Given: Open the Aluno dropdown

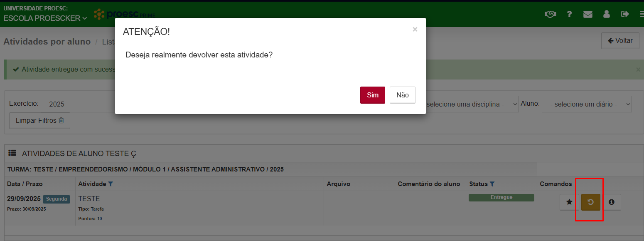Looking at the screenshot, I should [586, 104].
